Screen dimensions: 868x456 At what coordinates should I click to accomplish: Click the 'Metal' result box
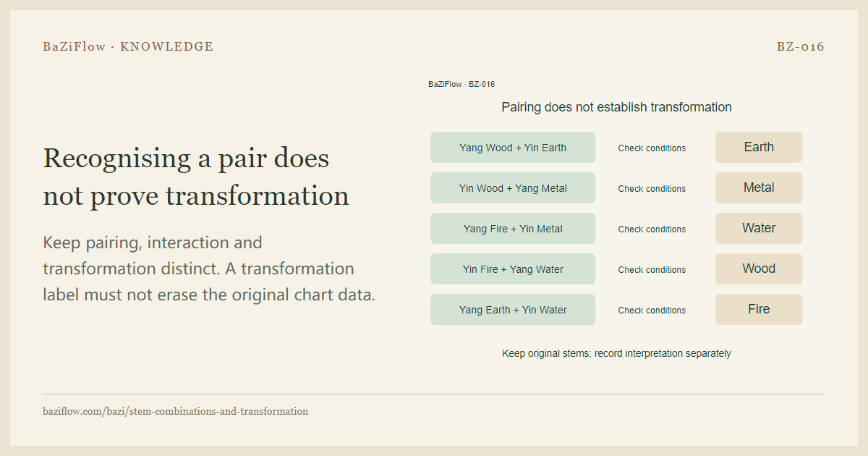tap(759, 188)
